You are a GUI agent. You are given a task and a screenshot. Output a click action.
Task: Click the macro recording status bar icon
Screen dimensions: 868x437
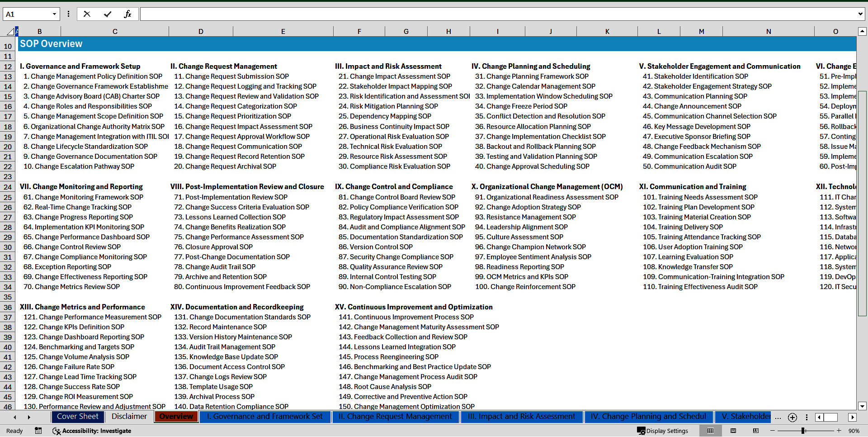coord(38,431)
